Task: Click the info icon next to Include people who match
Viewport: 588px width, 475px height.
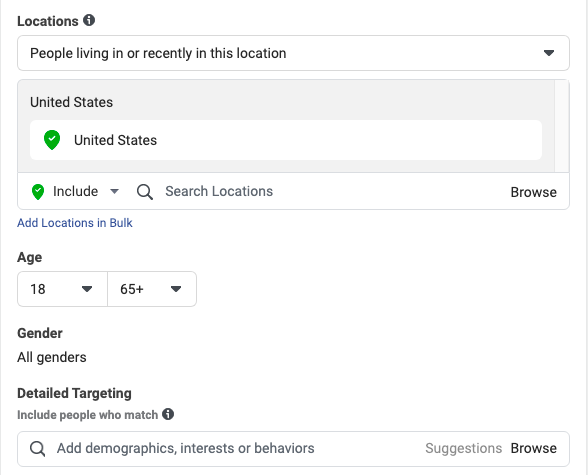Action: click(x=168, y=414)
